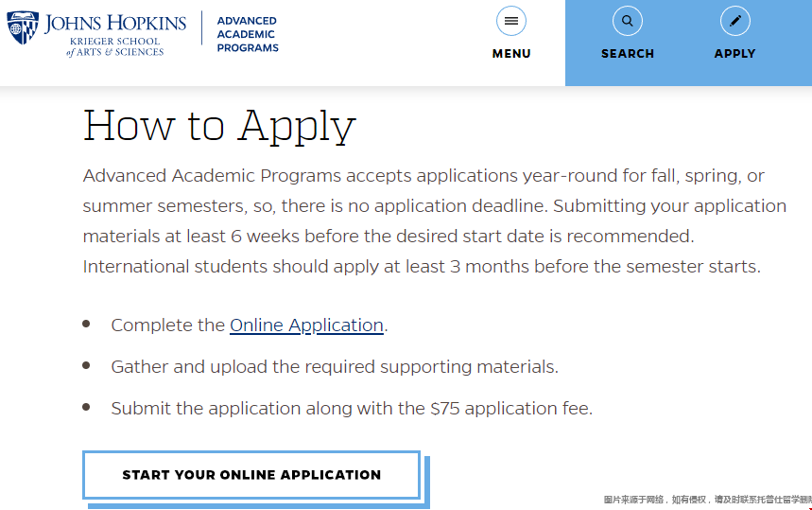The width and height of the screenshot is (812, 510).
Task: Click the $75 application fee item
Action: click(x=352, y=408)
